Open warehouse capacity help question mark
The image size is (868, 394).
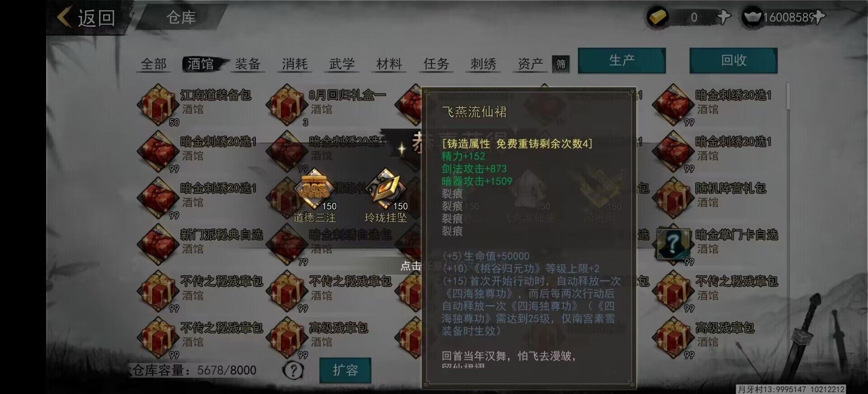click(293, 371)
